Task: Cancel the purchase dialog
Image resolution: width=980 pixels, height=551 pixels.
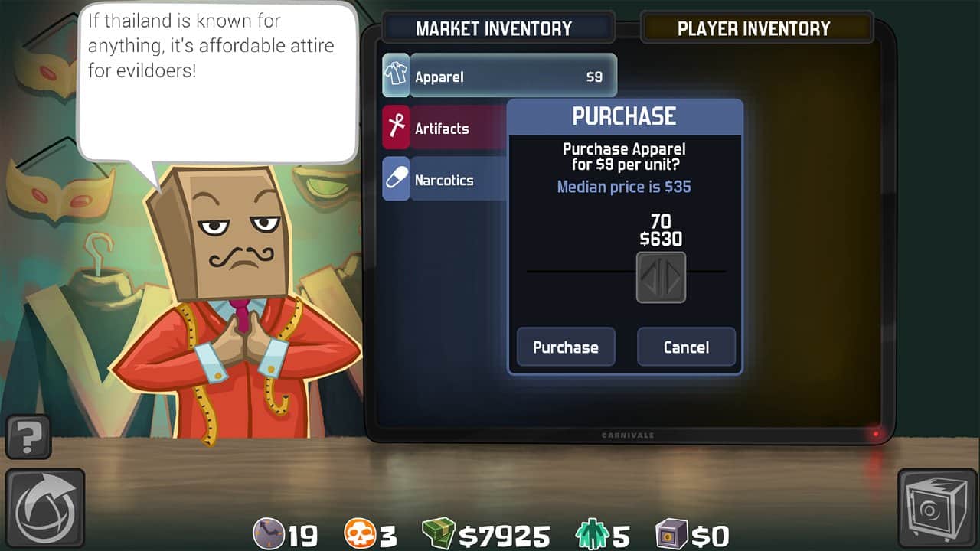Action: 686,347
